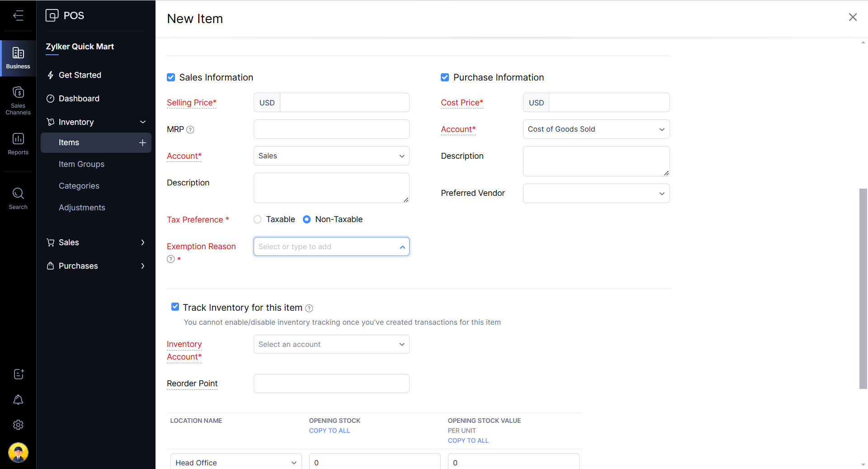868x469 pixels.
Task: Open the notifications bell icon
Action: tap(18, 400)
